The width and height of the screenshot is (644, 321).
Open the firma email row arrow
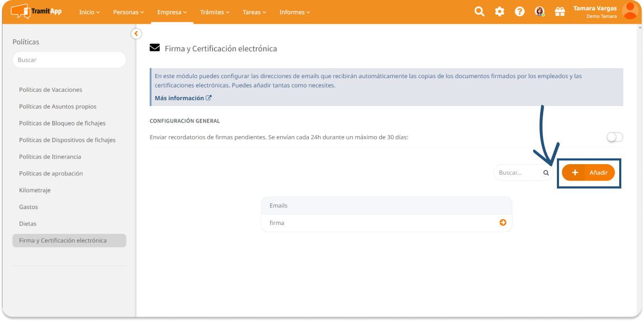pyautogui.click(x=503, y=223)
